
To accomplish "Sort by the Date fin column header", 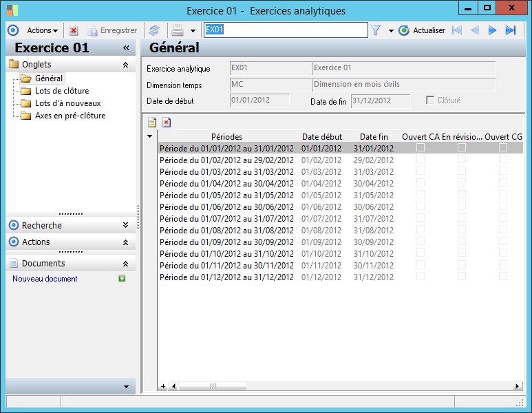I will click(x=374, y=137).
